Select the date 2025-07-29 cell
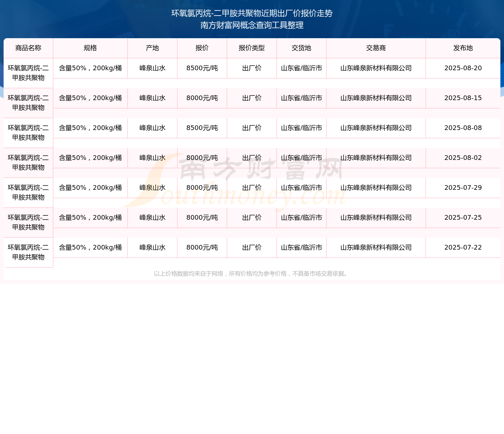This screenshot has height=434, width=504. point(463,188)
